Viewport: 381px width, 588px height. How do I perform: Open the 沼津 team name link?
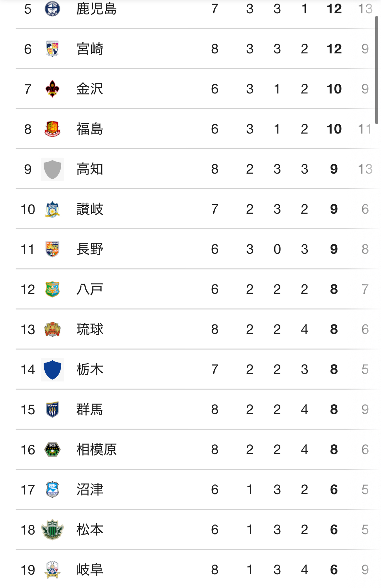90,490
